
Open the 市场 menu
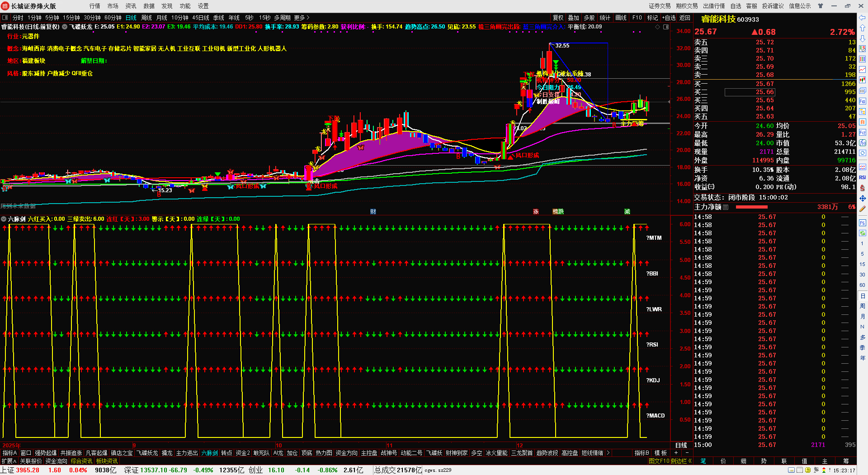tap(113, 6)
